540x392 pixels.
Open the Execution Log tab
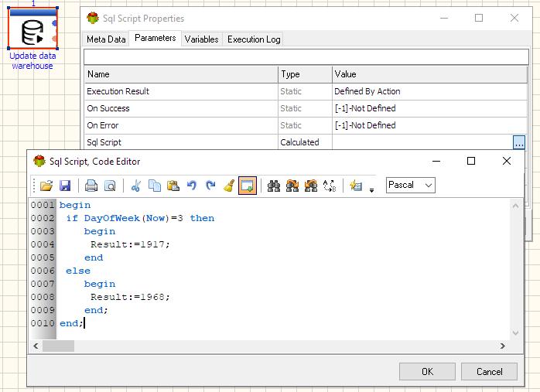coord(254,39)
